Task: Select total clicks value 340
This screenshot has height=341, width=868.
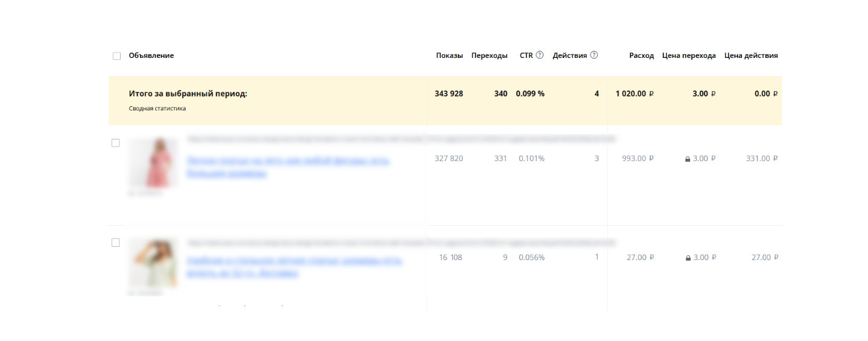Action: click(501, 94)
